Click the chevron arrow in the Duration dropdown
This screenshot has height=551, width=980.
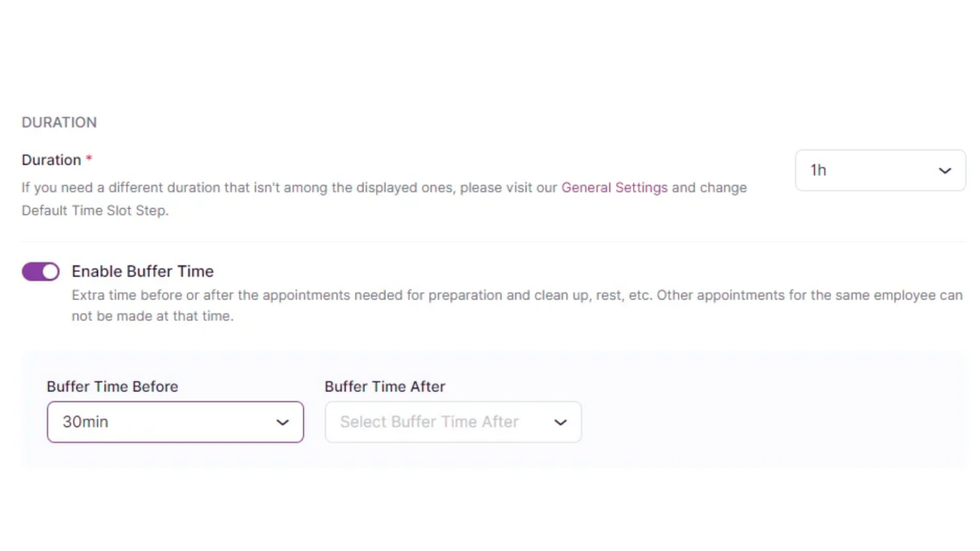click(x=944, y=171)
